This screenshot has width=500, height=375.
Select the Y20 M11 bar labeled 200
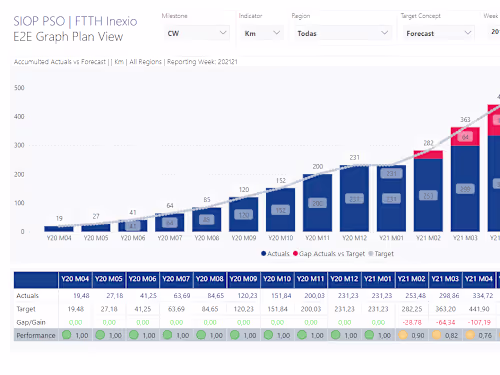coord(317,203)
